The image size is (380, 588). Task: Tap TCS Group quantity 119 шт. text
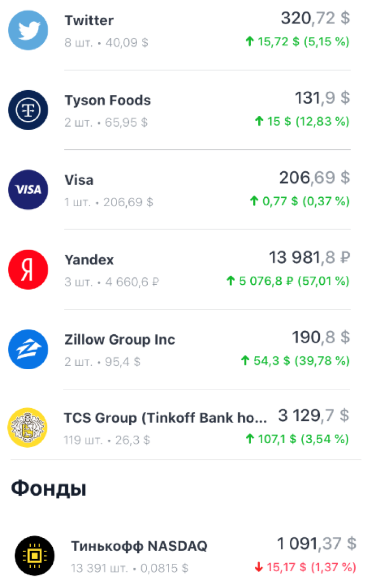(83, 440)
